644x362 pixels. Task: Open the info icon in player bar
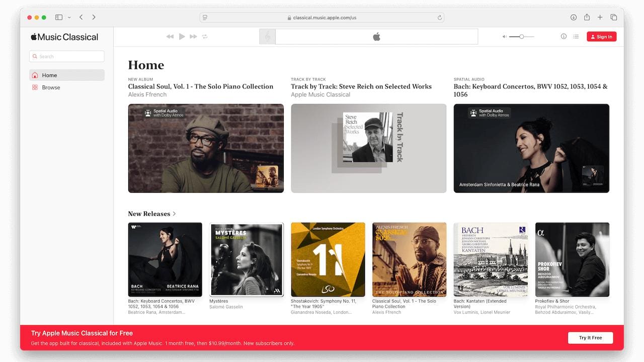pos(563,37)
